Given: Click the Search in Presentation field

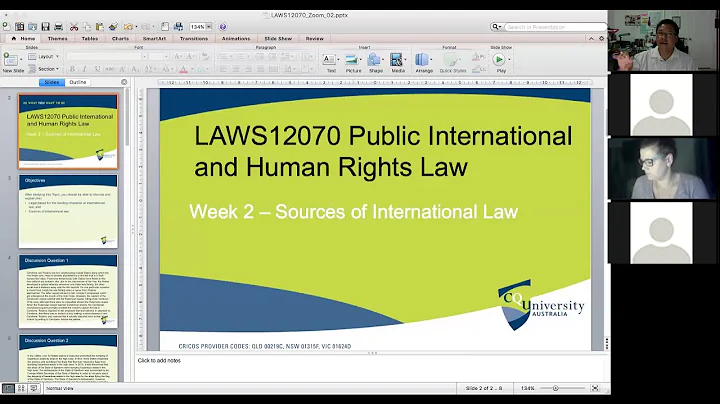Looking at the screenshot, I should [556, 27].
